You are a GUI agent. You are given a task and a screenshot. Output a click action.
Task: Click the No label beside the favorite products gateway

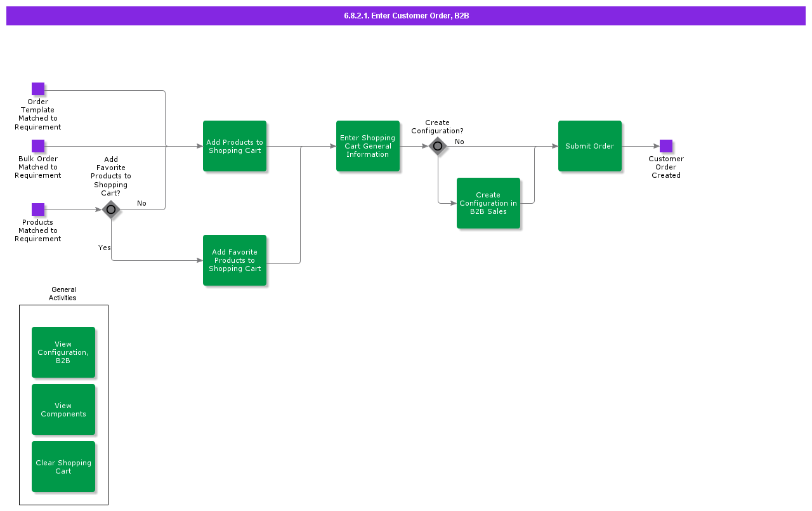coord(141,203)
